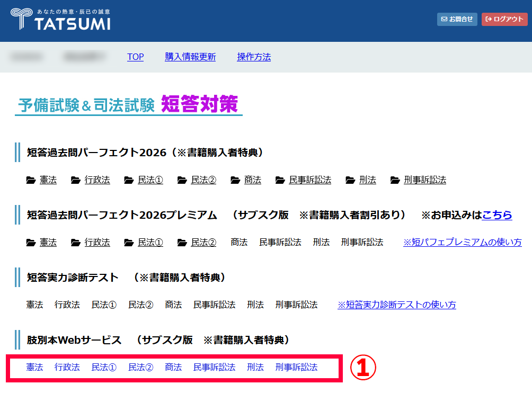Click the folder icon beside 商法 in 短答過去問パーフェクト2026
532x393 pixels.
235,180
